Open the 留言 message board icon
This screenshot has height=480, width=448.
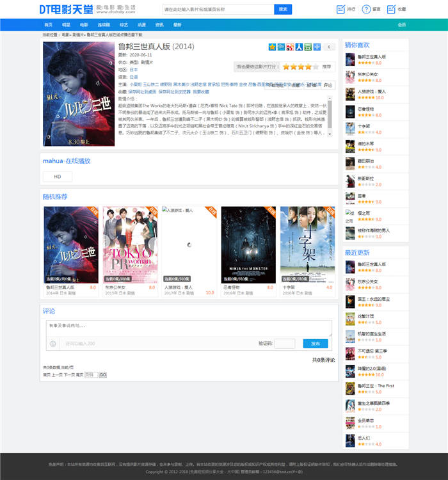pos(367,9)
